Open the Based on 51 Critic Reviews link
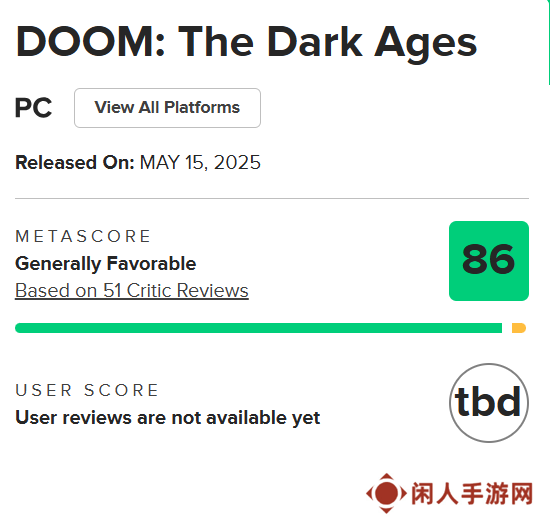The height and width of the screenshot is (519, 550). 132,290
